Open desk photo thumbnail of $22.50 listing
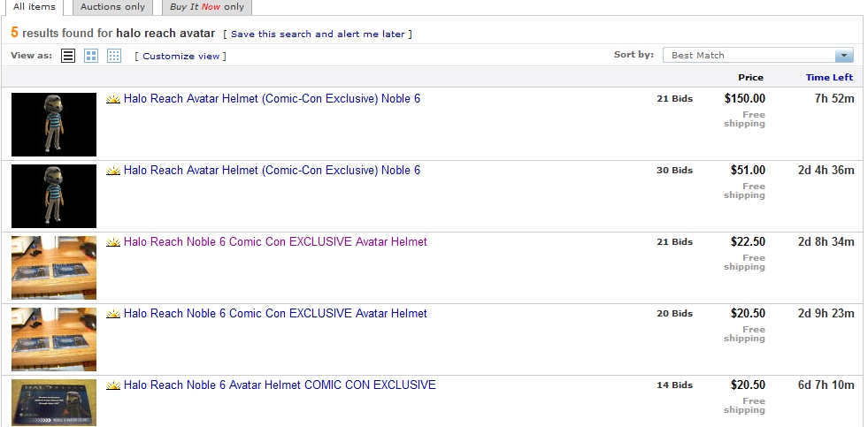Image resolution: width=868 pixels, height=427 pixels. click(54, 267)
